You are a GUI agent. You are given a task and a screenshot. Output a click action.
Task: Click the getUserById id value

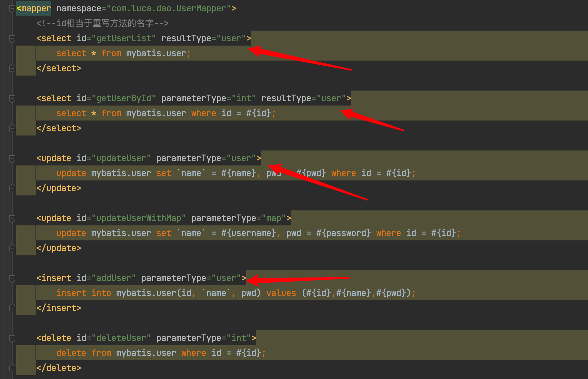tap(124, 98)
